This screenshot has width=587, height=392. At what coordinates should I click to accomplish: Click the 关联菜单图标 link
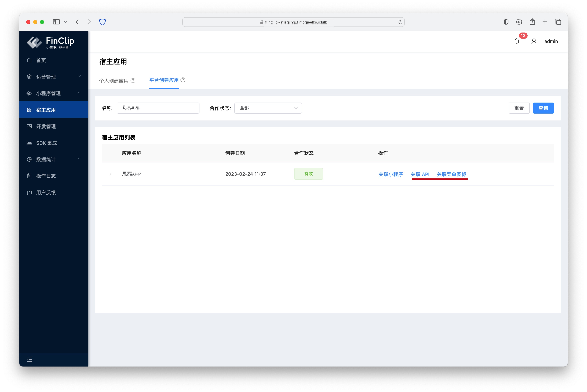451,174
